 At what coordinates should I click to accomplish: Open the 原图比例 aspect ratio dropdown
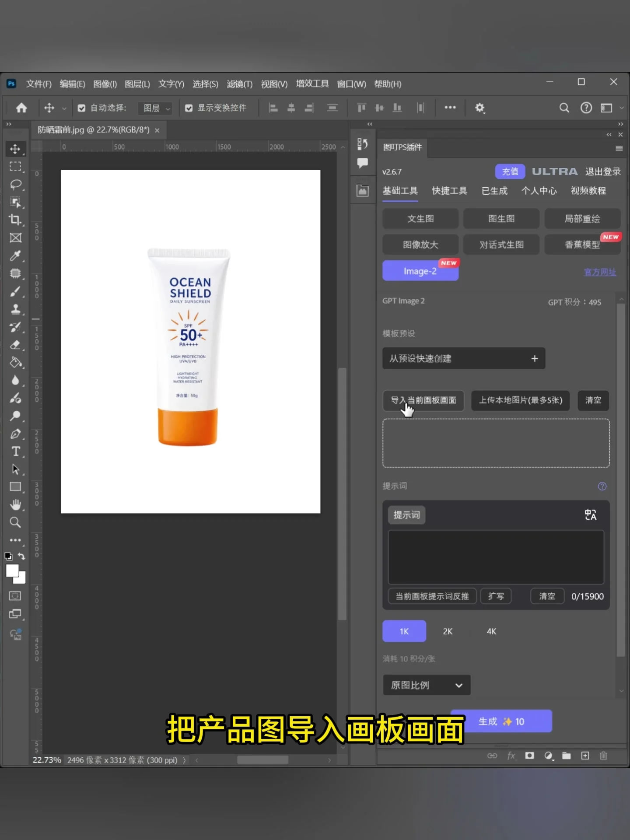pos(427,685)
